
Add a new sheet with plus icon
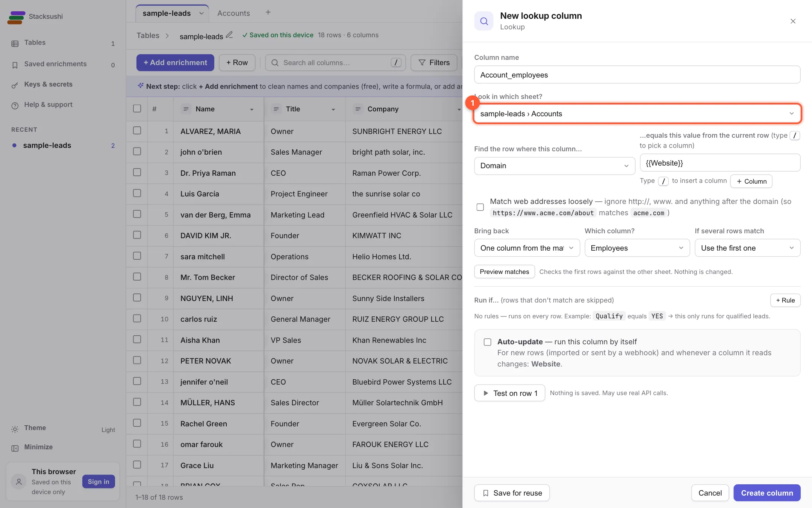[x=268, y=12]
